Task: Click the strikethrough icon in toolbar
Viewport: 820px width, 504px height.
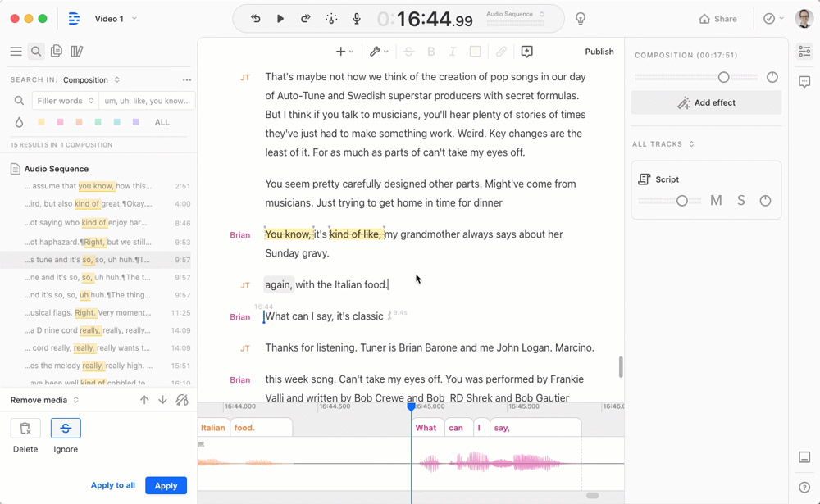Action: click(409, 52)
